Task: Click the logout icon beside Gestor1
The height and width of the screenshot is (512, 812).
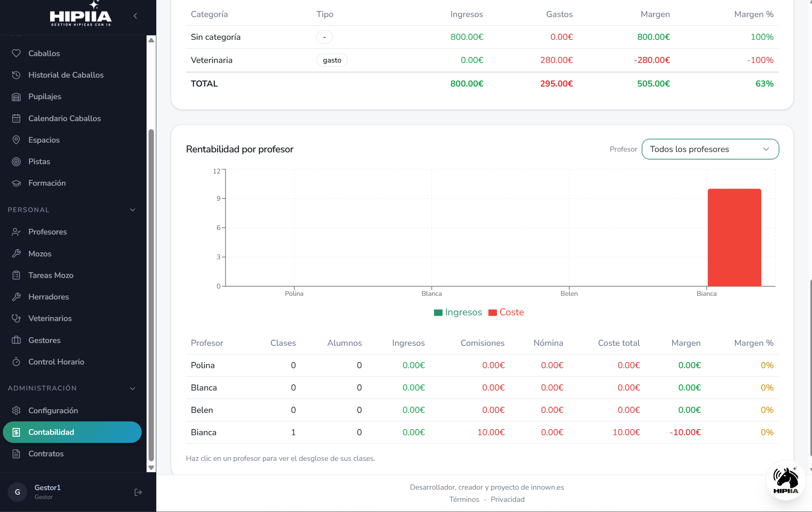Action: click(x=138, y=492)
